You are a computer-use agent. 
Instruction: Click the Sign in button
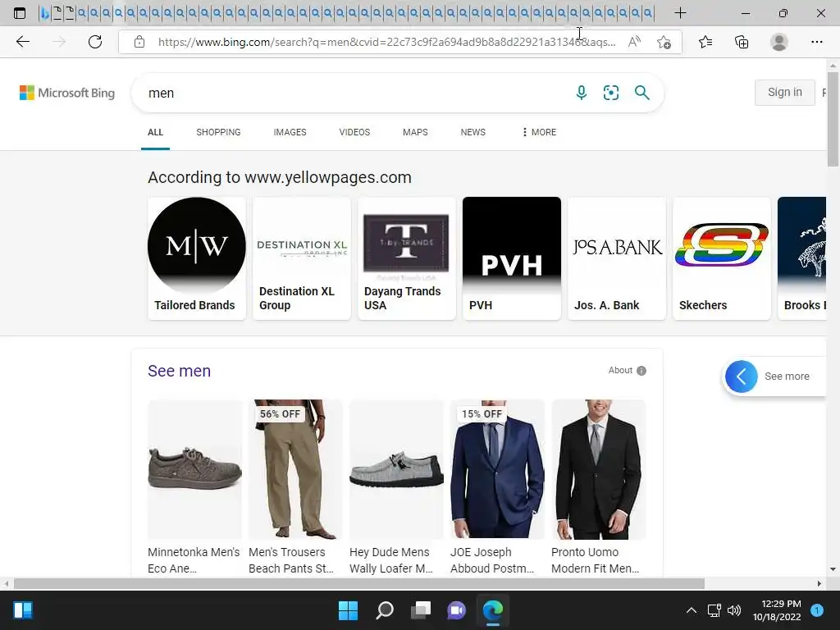[785, 92]
